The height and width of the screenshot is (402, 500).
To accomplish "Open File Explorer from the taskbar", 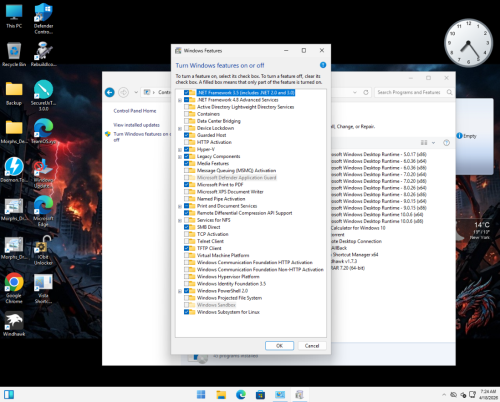I will 221,395.
